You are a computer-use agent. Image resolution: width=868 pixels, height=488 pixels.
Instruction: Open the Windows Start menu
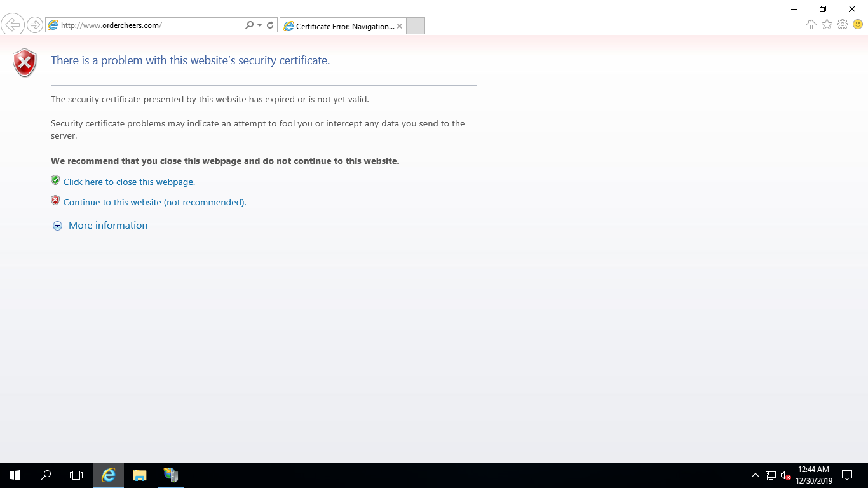pyautogui.click(x=15, y=475)
